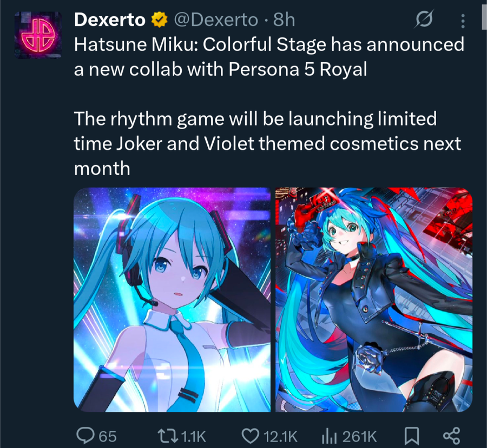
Task: Click the 1.1K reposts count
Action: [x=193, y=436]
